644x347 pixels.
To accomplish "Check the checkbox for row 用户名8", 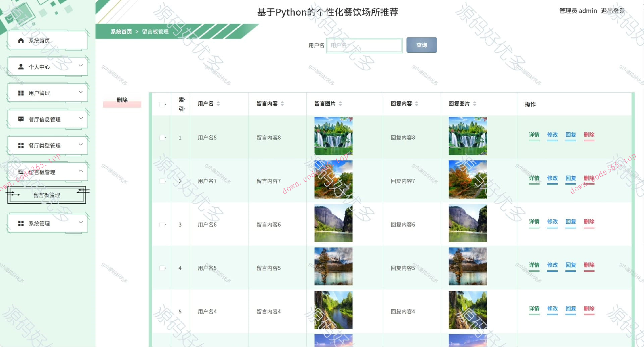I will (162, 138).
